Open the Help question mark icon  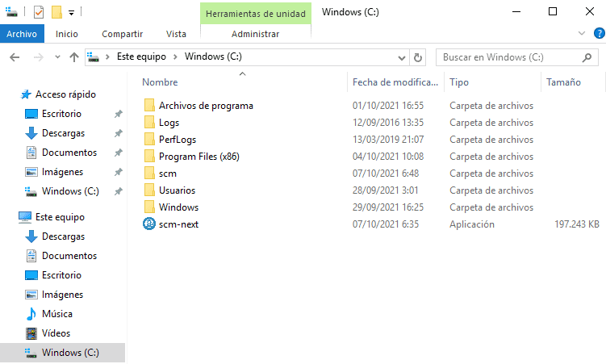pyautogui.click(x=599, y=34)
